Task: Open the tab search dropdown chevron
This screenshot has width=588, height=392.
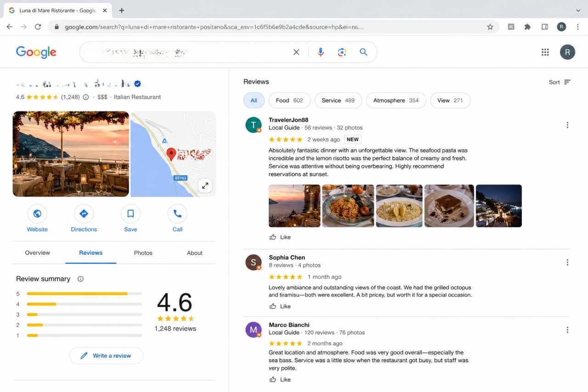Action: 578,10
